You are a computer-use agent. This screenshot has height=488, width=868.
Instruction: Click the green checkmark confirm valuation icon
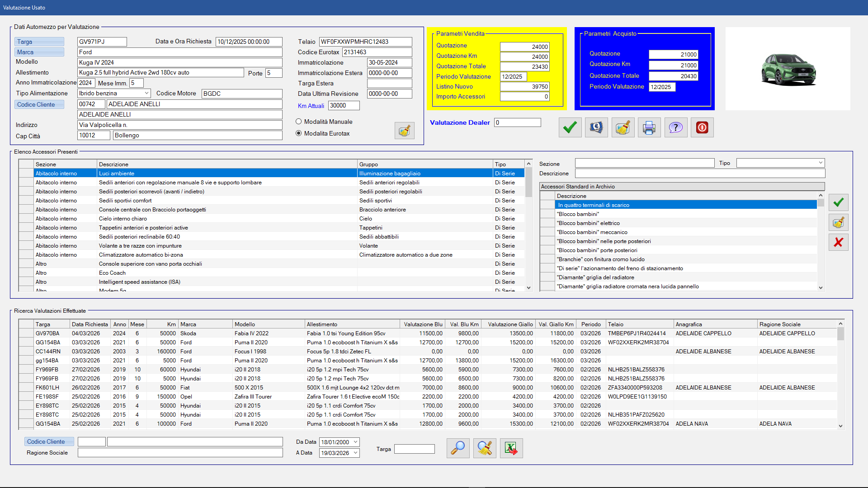click(x=570, y=127)
